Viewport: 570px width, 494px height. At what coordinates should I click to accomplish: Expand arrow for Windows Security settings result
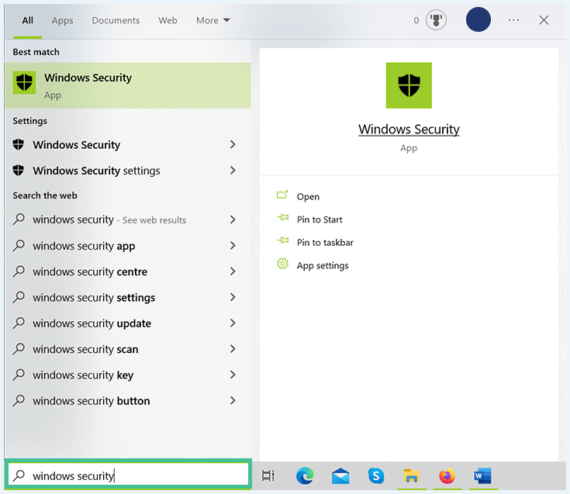233,170
